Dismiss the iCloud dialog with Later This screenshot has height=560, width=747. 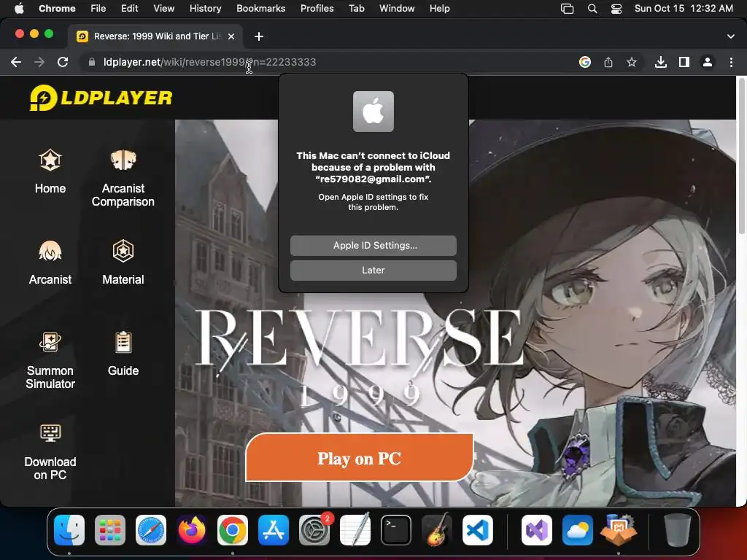[x=373, y=271]
